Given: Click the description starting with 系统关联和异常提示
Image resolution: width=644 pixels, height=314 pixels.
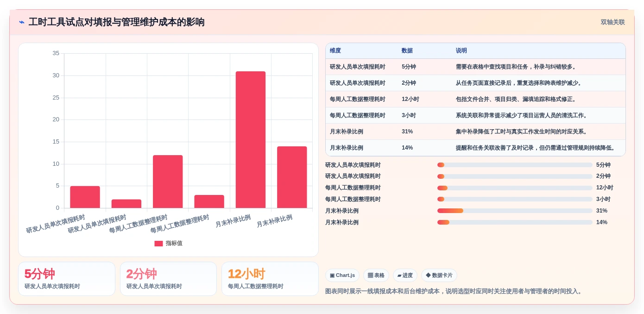Looking at the screenshot, I should click(x=522, y=116).
